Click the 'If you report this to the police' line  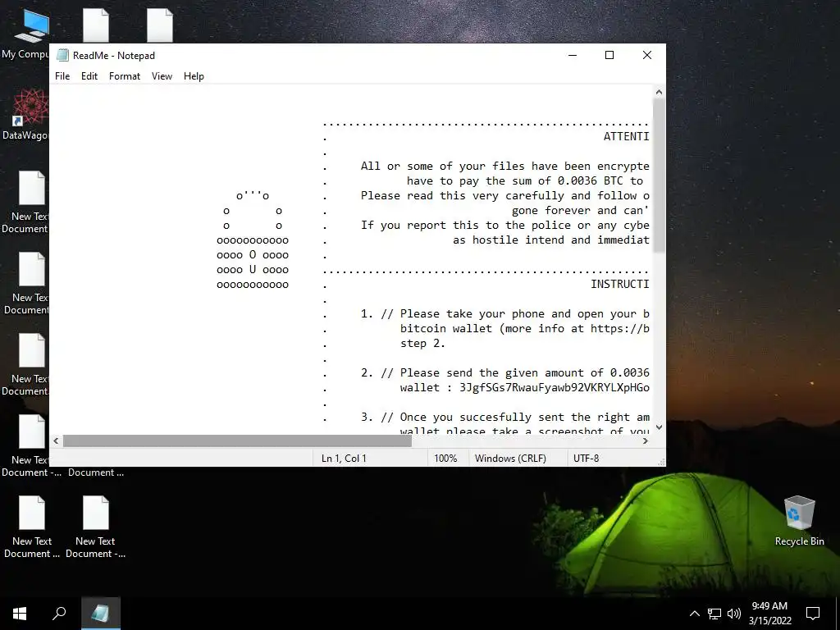coord(504,225)
